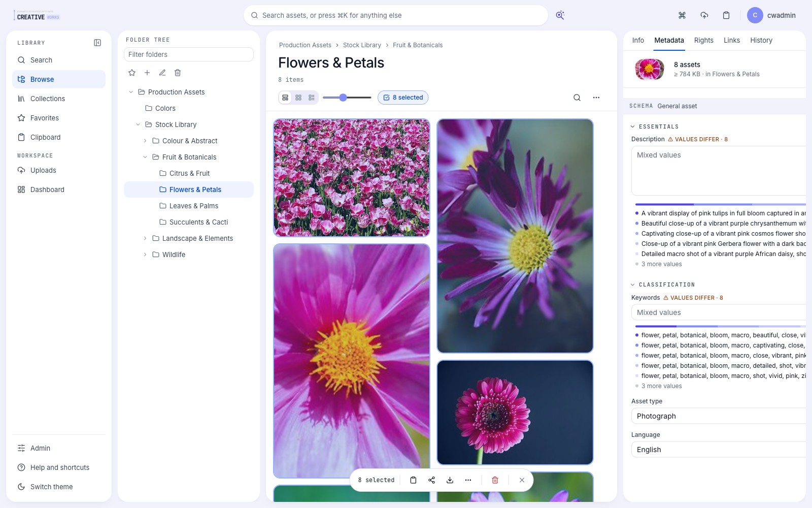The width and height of the screenshot is (812, 508).
Task: Open the Admin settings
Action: pos(59,448)
